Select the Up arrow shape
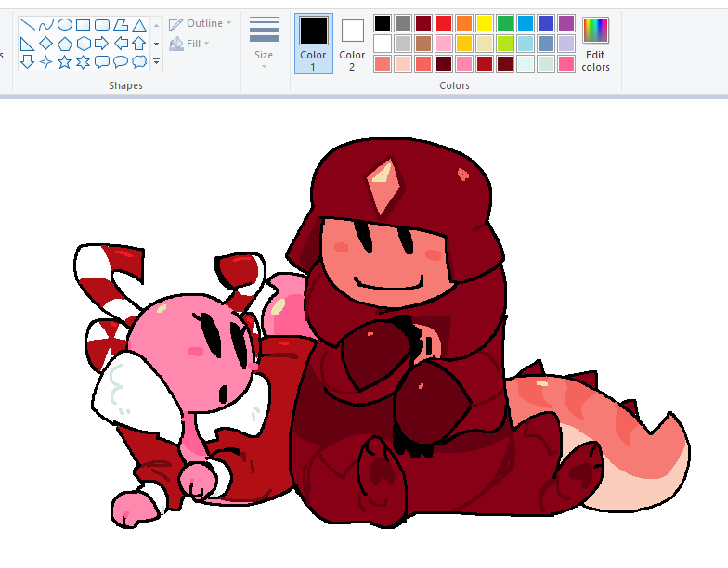 coord(139,44)
